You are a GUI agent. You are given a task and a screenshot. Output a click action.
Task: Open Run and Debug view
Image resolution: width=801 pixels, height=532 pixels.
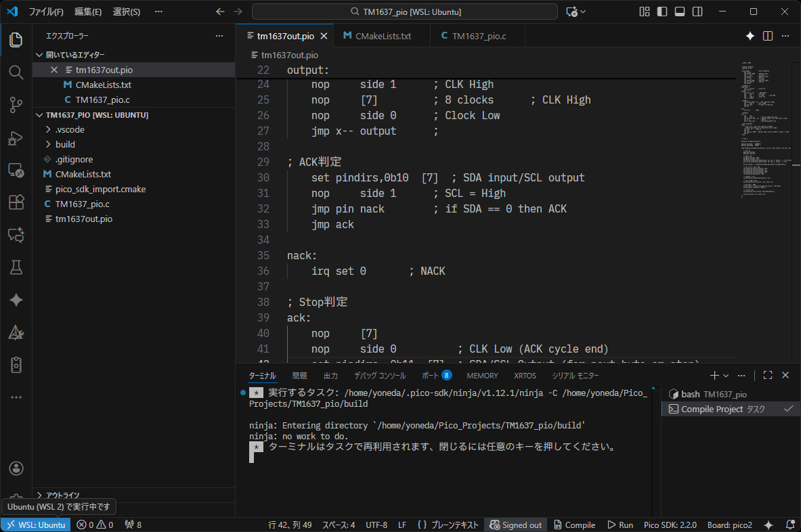(16, 137)
